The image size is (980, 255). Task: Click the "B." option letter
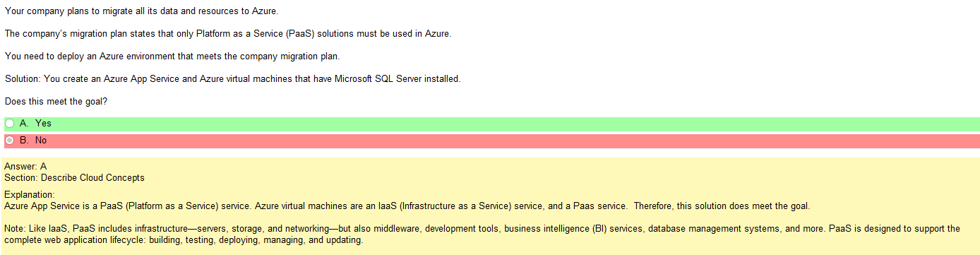[25, 141]
